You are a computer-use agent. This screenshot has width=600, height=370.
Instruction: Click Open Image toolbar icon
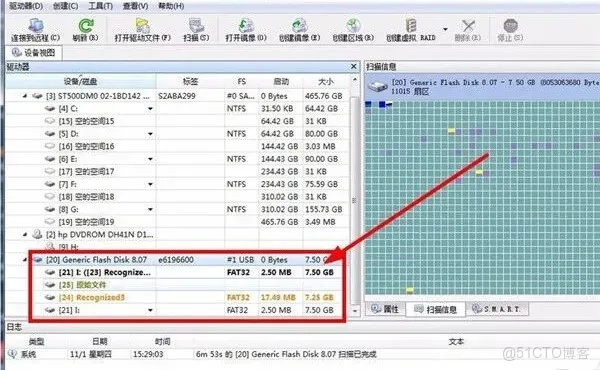246,25
